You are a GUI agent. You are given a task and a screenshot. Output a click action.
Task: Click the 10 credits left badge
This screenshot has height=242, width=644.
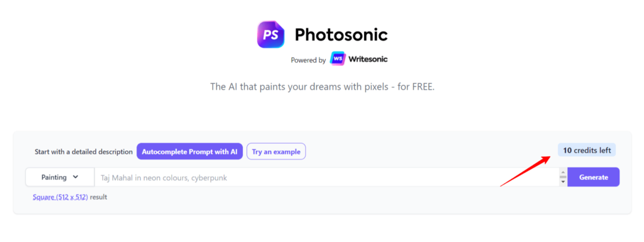click(587, 150)
